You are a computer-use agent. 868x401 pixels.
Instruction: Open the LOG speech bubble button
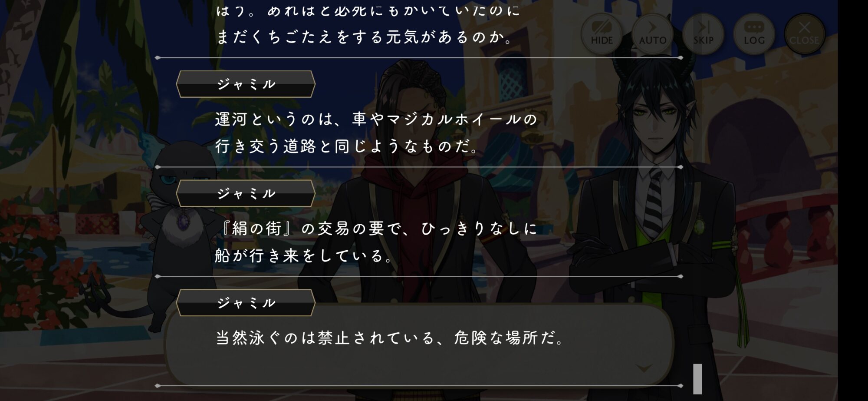[x=754, y=33]
